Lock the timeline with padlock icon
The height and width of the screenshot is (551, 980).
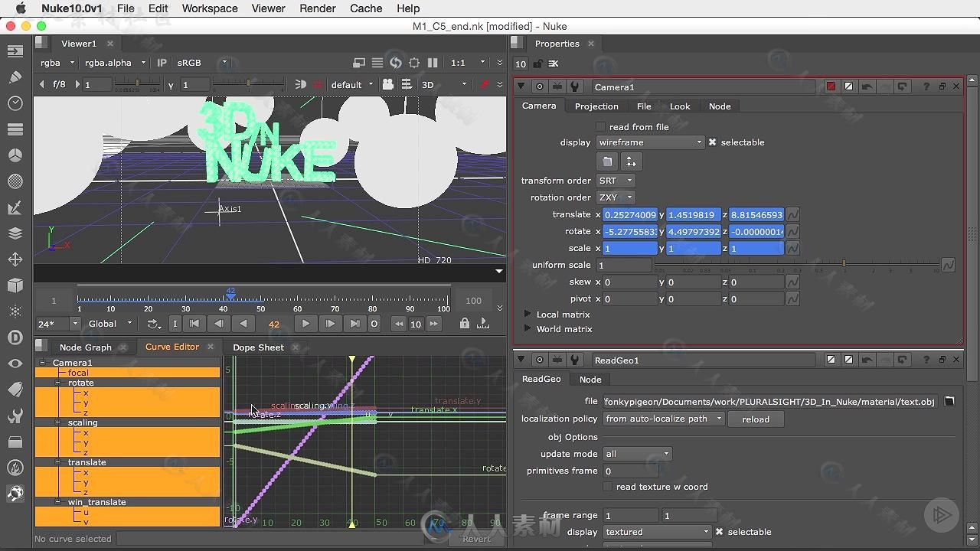[x=465, y=324]
